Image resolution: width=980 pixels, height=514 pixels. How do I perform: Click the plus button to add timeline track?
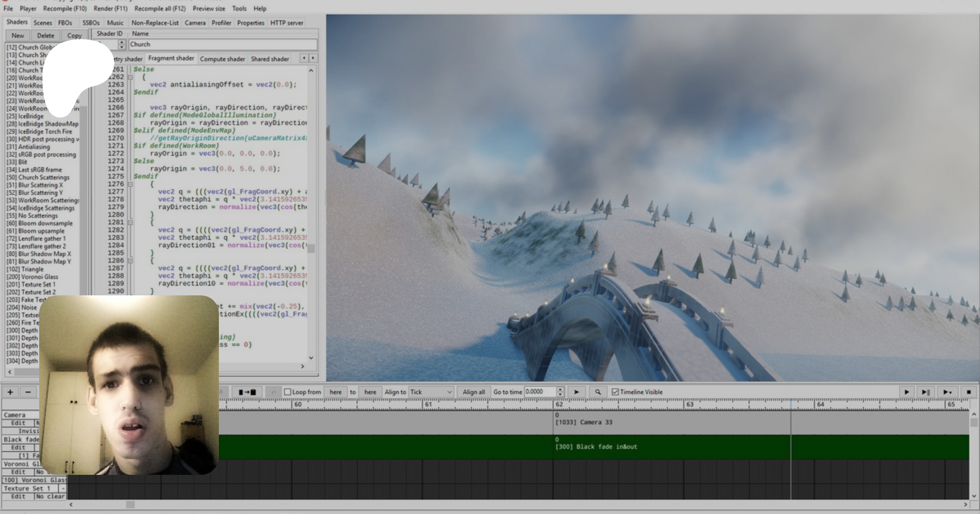(x=10, y=392)
